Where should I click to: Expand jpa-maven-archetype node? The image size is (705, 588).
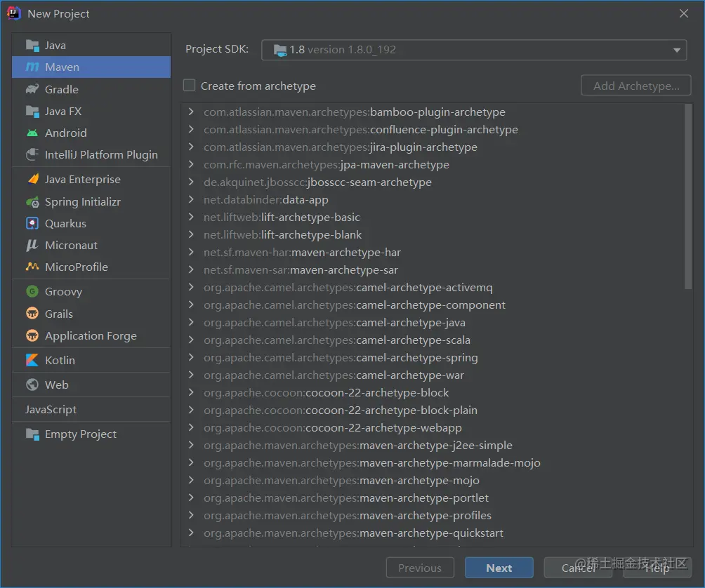click(191, 164)
